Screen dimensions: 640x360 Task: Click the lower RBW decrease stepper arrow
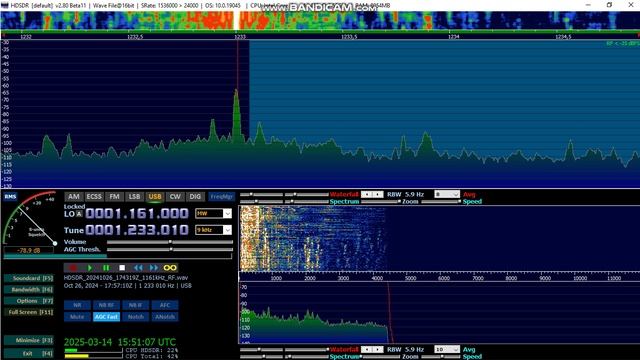click(x=367, y=349)
